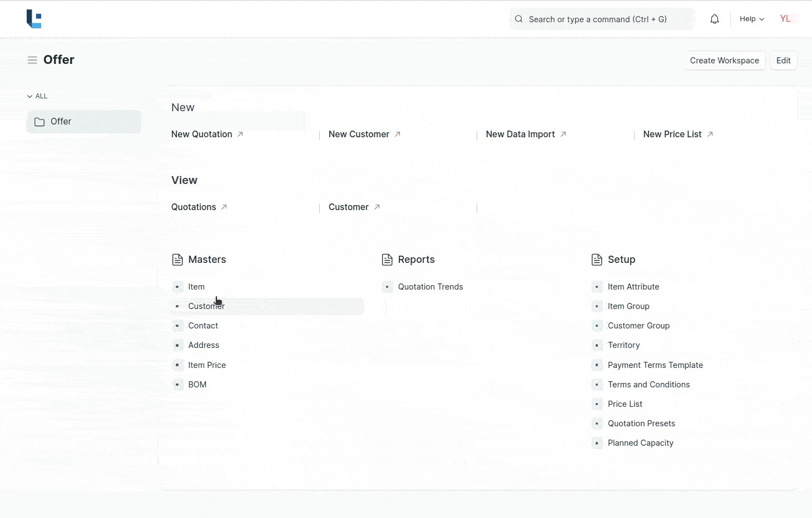Collapse the ALL sidebar section
Screen dimensions: 812x518
[x=37, y=96]
